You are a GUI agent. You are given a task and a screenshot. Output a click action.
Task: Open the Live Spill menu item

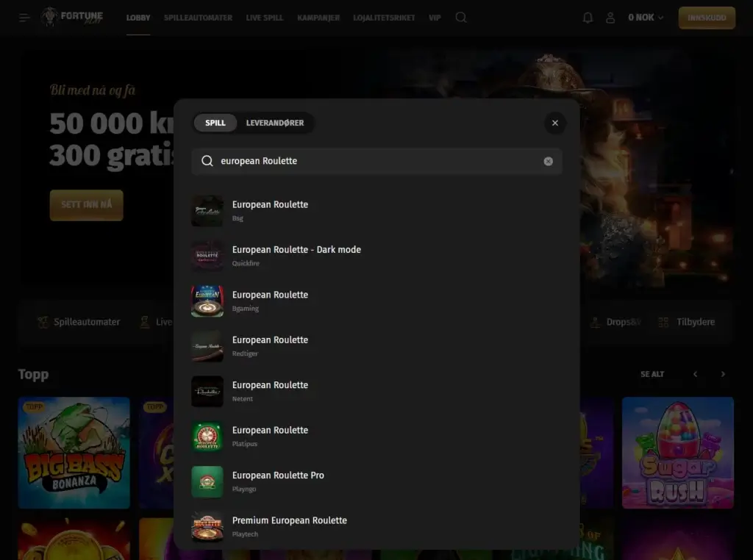point(265,18)
